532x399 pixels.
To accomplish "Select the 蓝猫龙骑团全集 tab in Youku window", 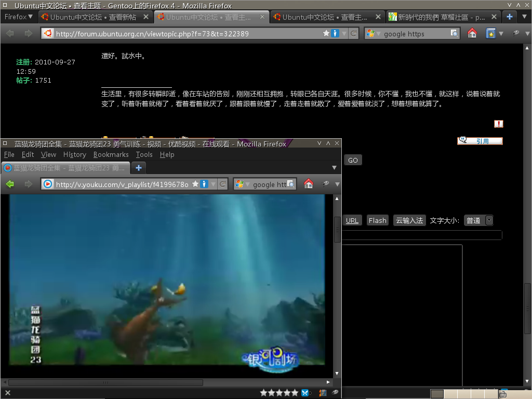I will [x=65, y=168].
